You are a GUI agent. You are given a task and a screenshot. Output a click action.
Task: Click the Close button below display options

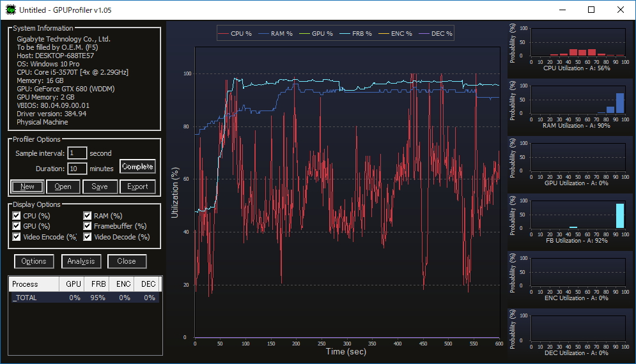[x=127, y=261]
